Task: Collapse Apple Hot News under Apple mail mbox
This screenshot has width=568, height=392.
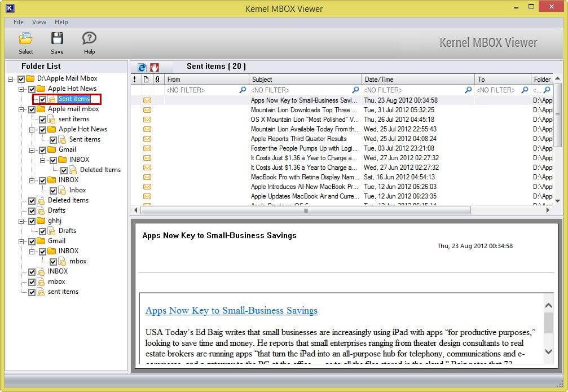Action: (x=32, y=129)
